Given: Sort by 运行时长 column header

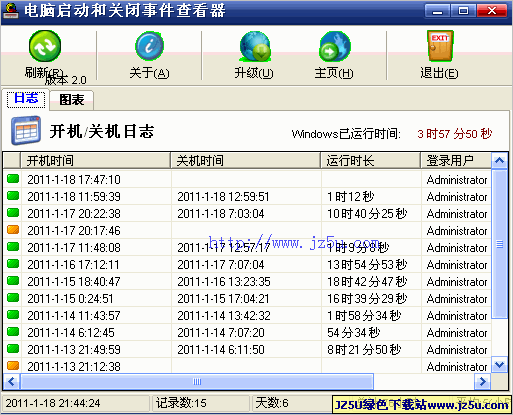Looking at the screenshot, I should [x=370, y=161].
